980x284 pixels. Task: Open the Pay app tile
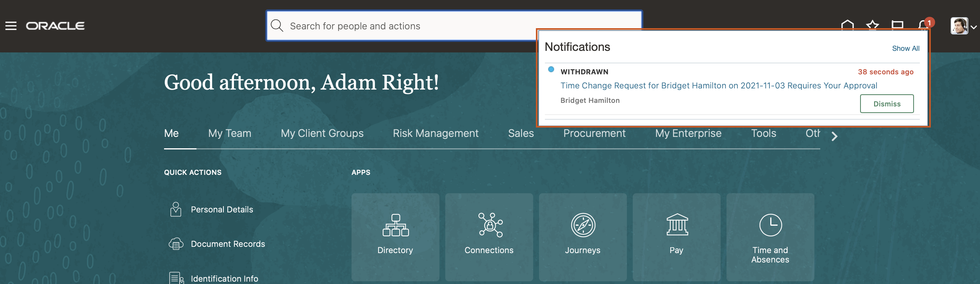click(x=677, y=236)
